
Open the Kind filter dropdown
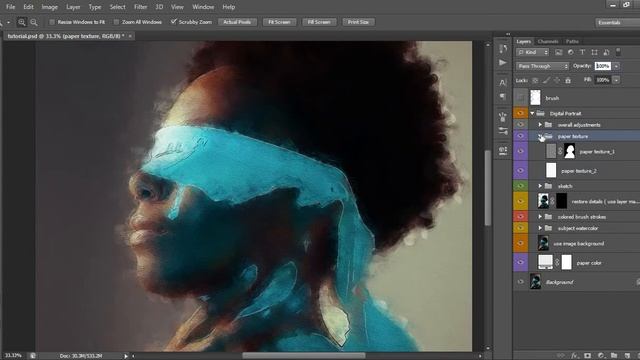pos(533,52)
